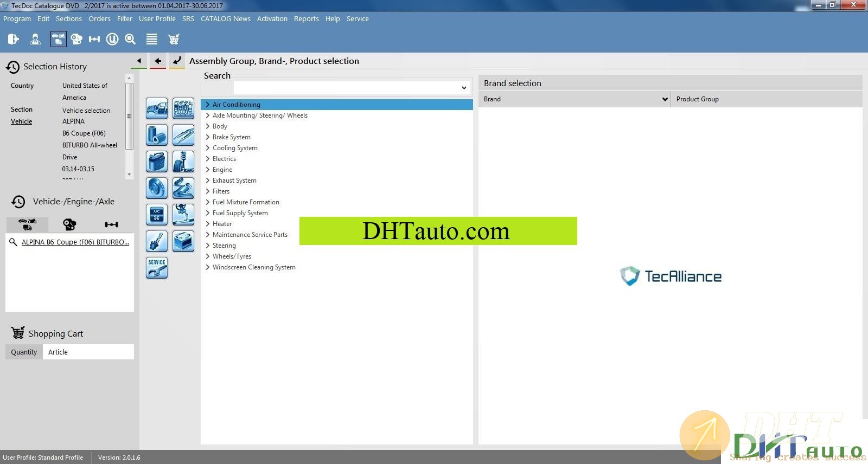Click the exit/logout door icon in toolbar
868x464 pixels.
tap(14, 39)
